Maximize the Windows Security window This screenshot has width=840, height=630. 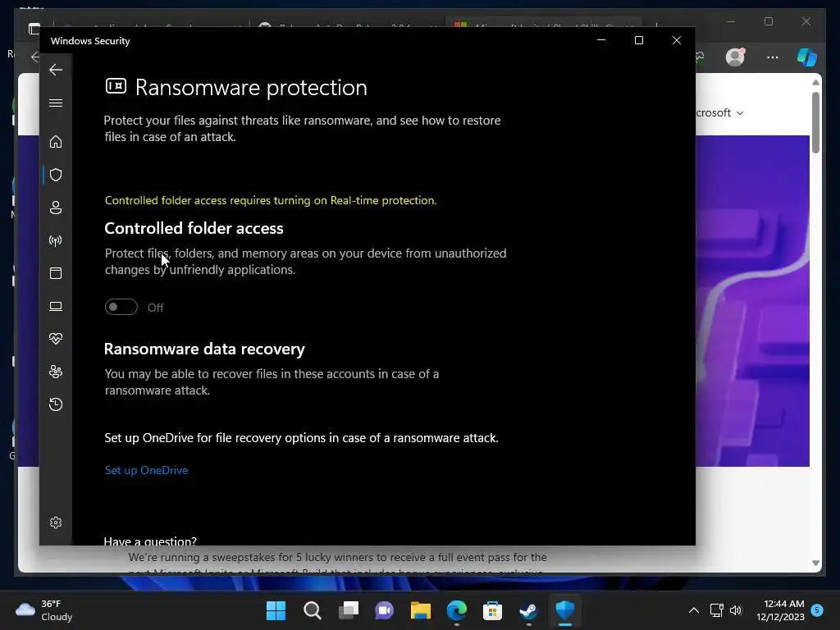[x=638, y=40]
